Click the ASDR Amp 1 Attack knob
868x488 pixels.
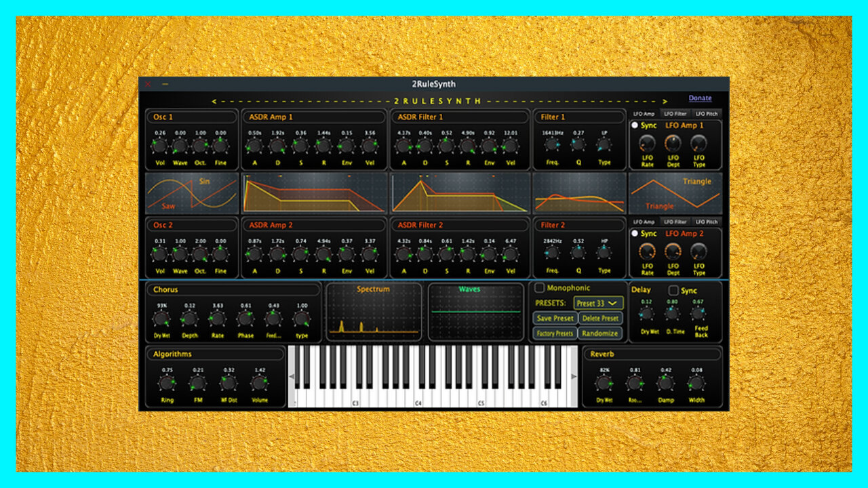point(254,146)
